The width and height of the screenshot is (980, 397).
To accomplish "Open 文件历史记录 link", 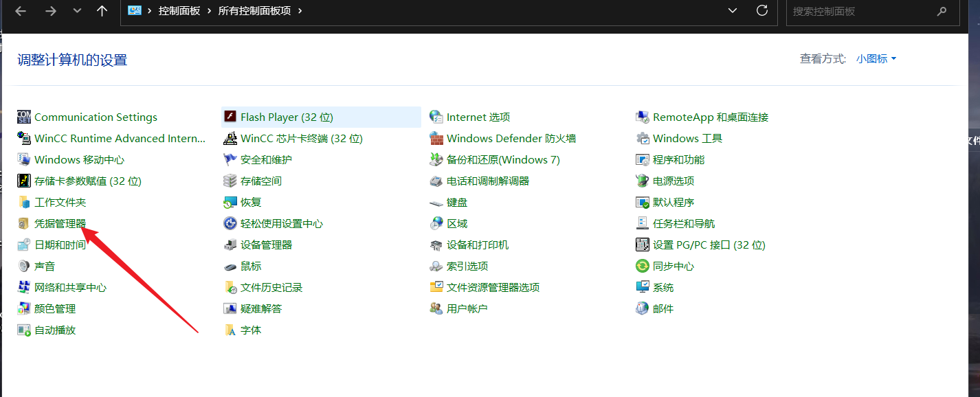I will (x=271, y=287).
